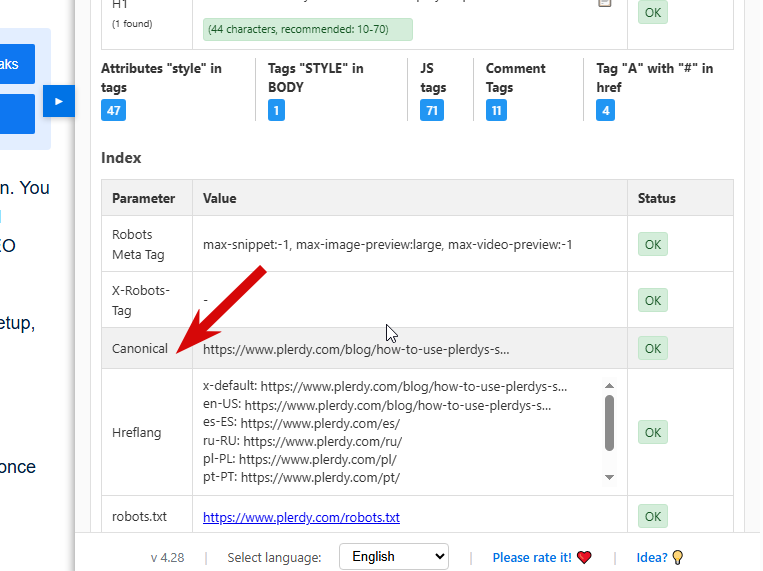Click the STYLE in BODY badge 1
The width and height of the screenshot is (763, 571).
click(x=276, y=110)
